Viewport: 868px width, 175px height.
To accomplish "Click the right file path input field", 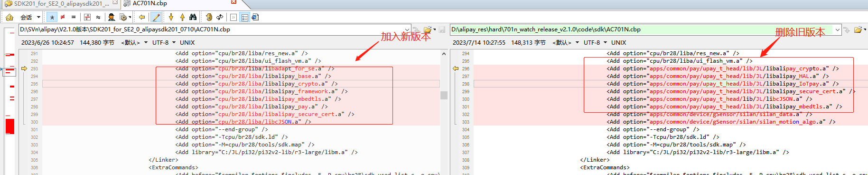I will coord(641,29).
